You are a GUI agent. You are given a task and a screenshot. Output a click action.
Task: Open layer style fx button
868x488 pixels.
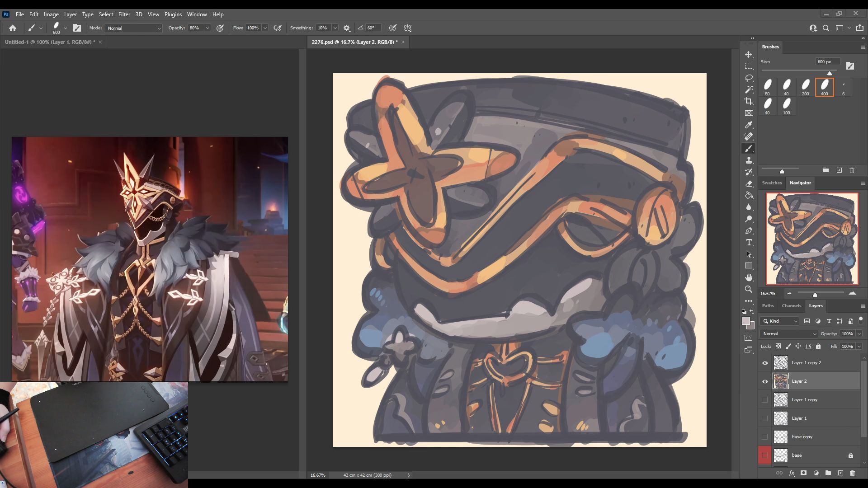coord(792,473)
